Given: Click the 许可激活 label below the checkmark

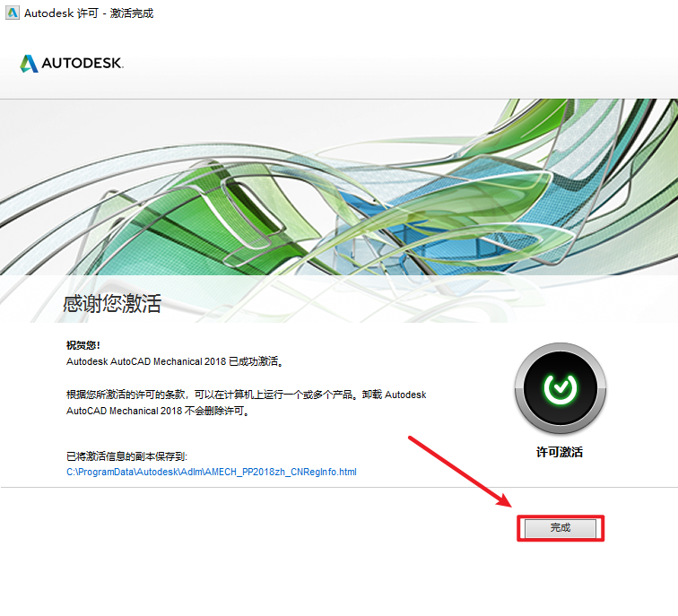Looking at the screenshot, I should (x=560, y=453).
